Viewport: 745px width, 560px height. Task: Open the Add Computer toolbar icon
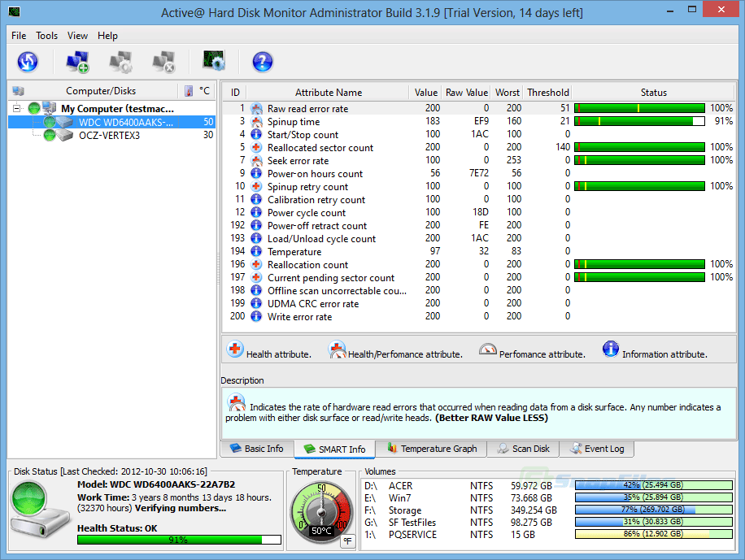pyautogui.click(x=76, y=62)
